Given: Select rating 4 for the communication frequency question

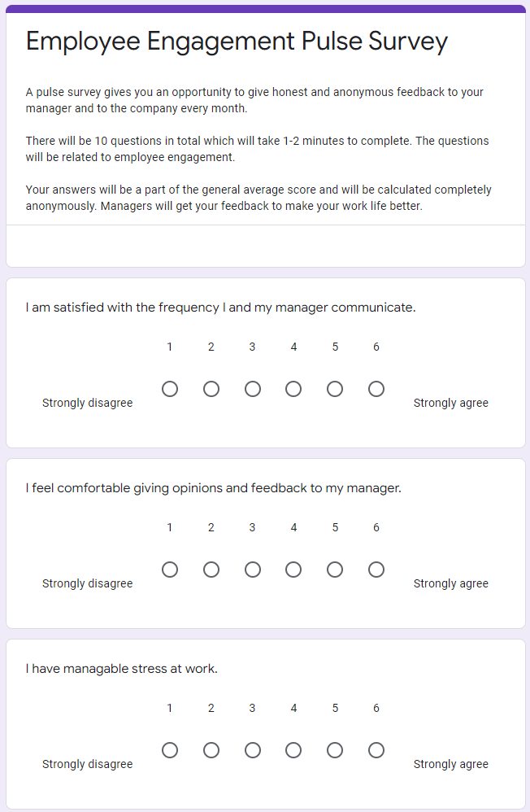Looking at the screenshot, I should click(x=293, y=389).
